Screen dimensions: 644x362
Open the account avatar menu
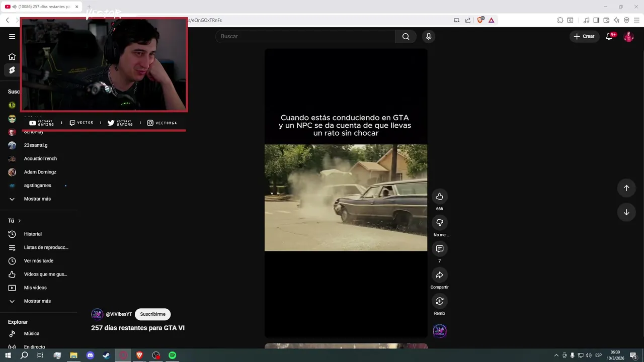[x=628, y=36]
